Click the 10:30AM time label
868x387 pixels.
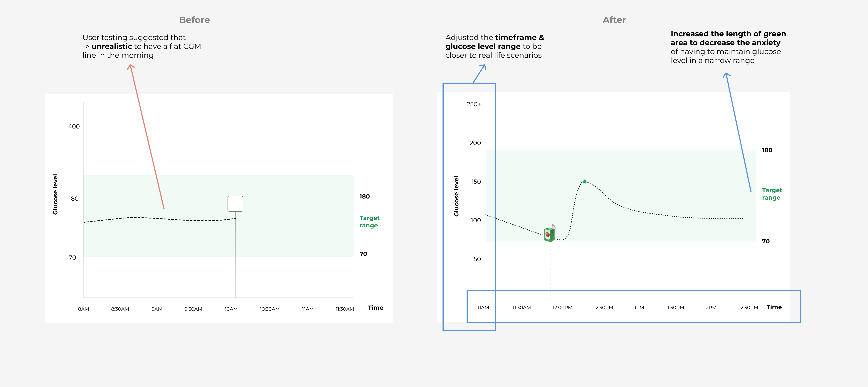(x=270, y=309)
